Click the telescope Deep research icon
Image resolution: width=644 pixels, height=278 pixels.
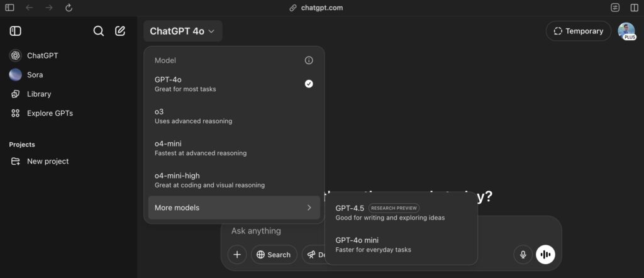point(311,255)
